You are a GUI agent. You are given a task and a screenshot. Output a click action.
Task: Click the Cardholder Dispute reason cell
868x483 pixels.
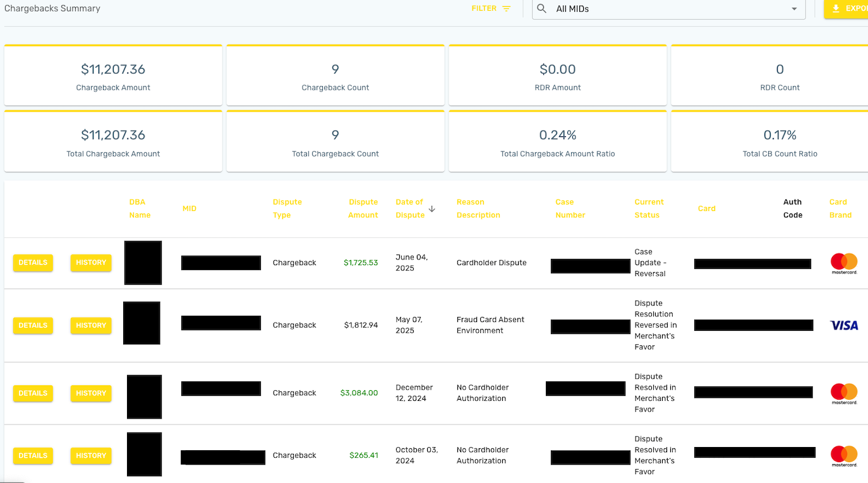coord(491,263)
